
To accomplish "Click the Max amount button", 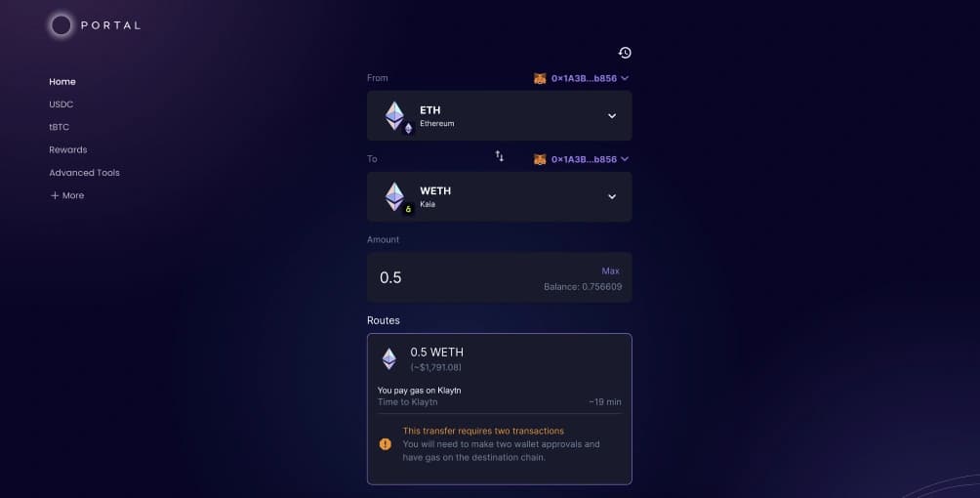I will [611, 270].
